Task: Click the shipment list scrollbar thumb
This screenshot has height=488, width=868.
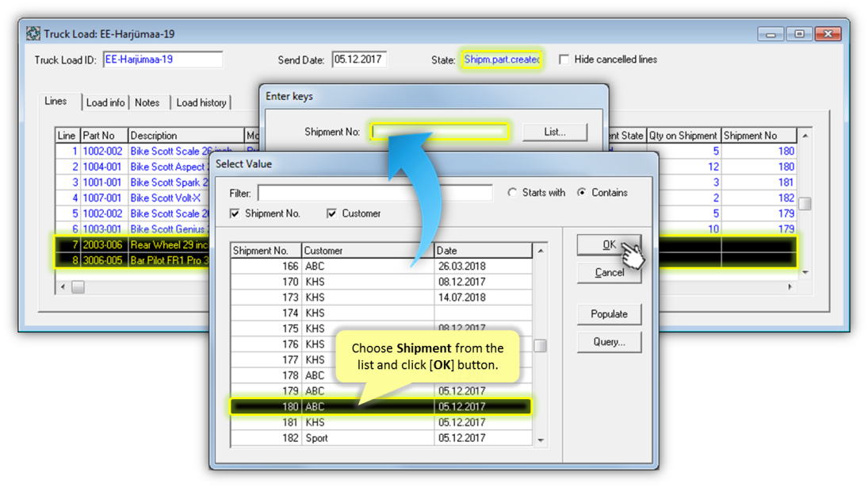Action: click(x=541, y=346)
